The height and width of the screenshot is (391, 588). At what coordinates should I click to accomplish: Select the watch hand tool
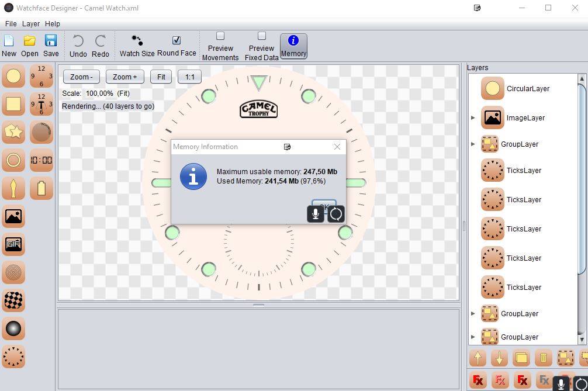coord(13,188)
